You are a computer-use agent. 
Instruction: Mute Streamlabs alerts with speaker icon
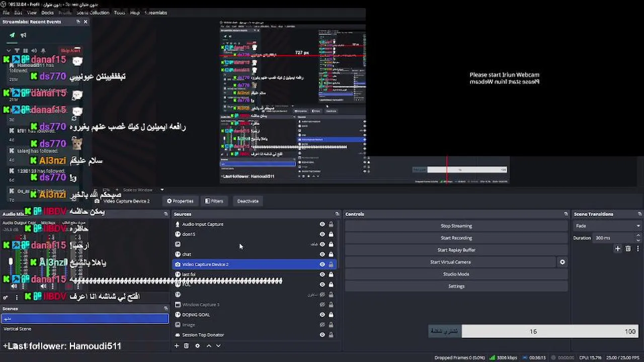click(x=34, y=51)
